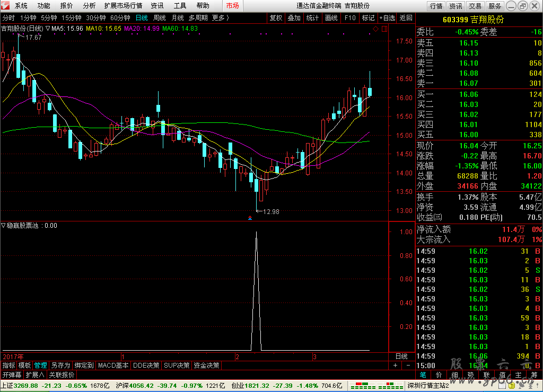Toggle 复权 price adjustment

click(276, 17)
